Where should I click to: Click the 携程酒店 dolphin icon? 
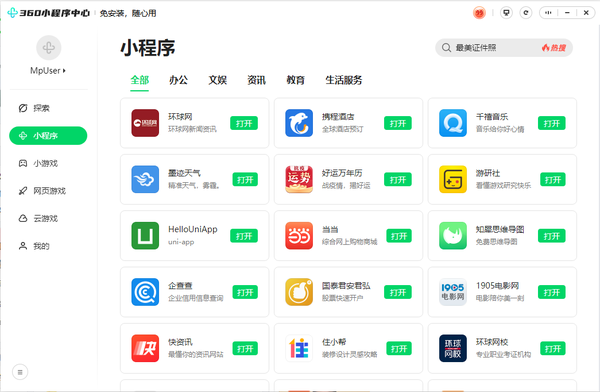click(299, 123)
